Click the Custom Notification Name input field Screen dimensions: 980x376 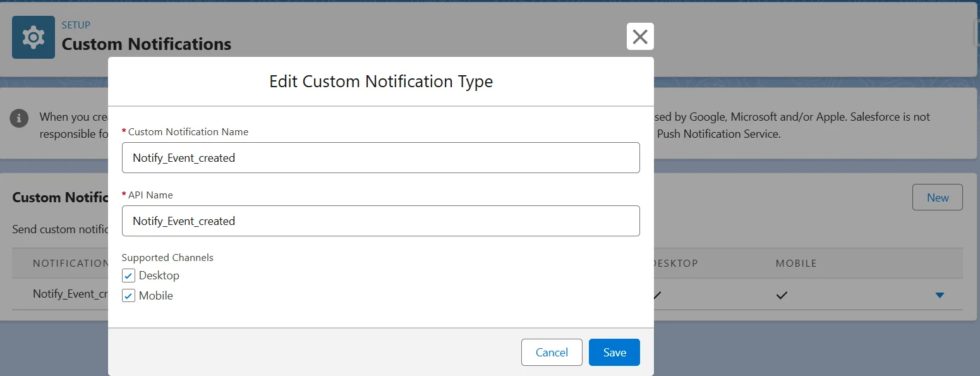point(380,158)
